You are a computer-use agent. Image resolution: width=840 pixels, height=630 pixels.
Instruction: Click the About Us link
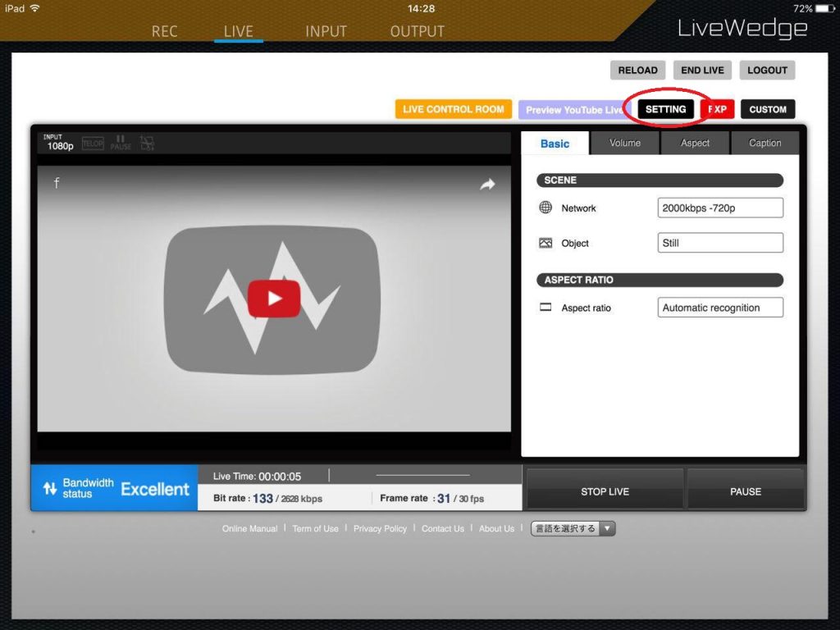[496, 529]
